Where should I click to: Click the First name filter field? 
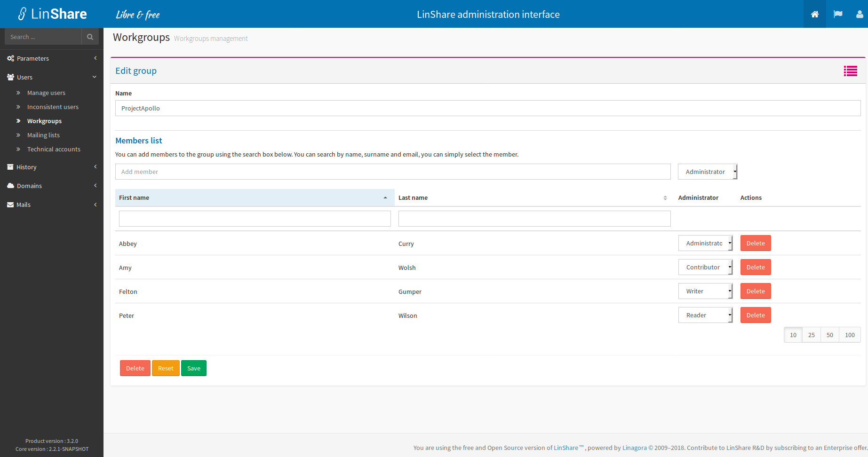(255, 219)
